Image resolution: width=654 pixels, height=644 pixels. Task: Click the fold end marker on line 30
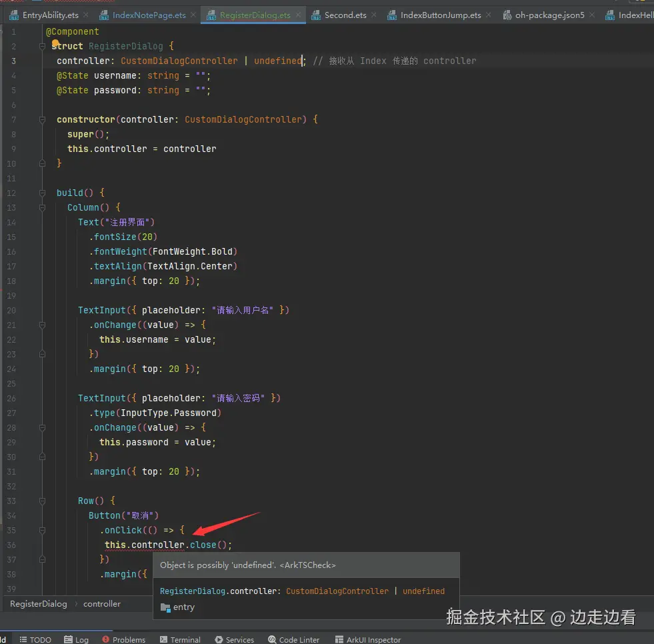tap(42, 457)
